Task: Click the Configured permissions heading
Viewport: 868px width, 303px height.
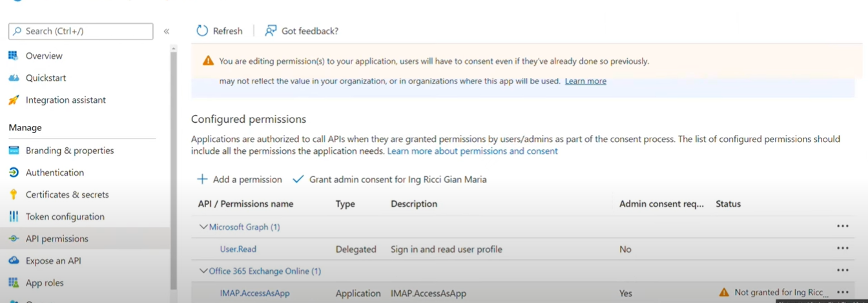Action: tap(249, 120)
